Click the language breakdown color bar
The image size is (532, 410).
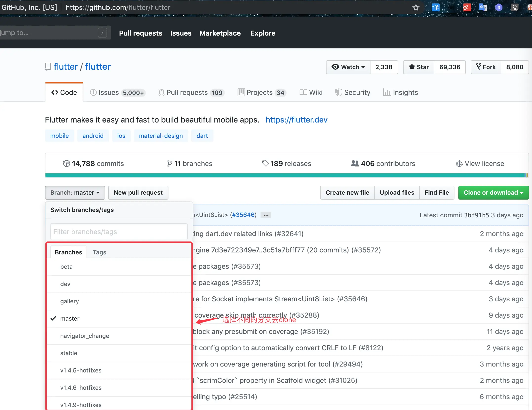pyautogui.click(x=284, y=175)
